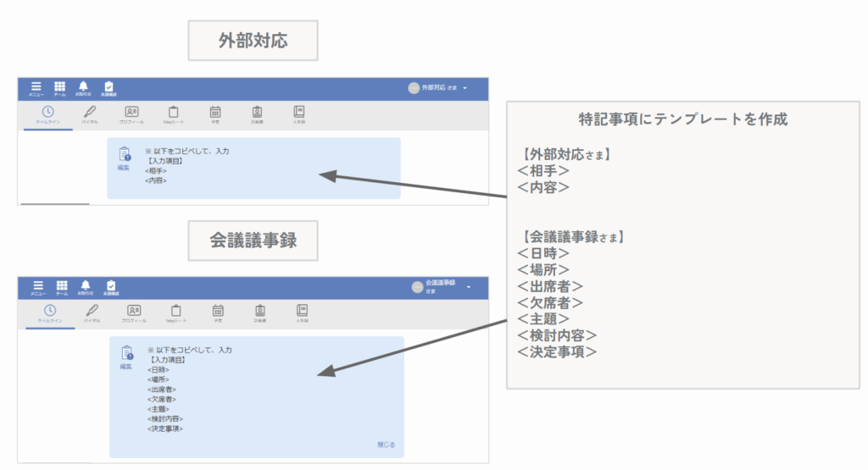Open 計画書 badge icon in 会議議事録 screen

click(260, 310)
